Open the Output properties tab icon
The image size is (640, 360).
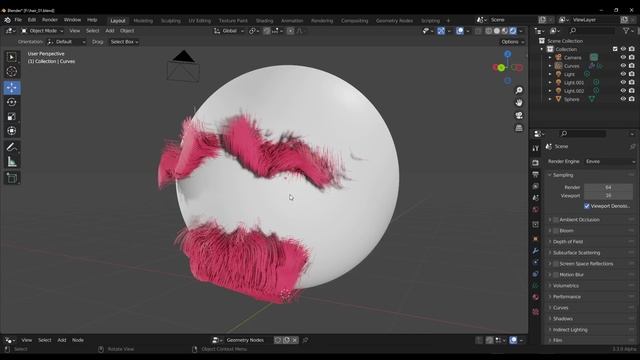coord(536,175)
